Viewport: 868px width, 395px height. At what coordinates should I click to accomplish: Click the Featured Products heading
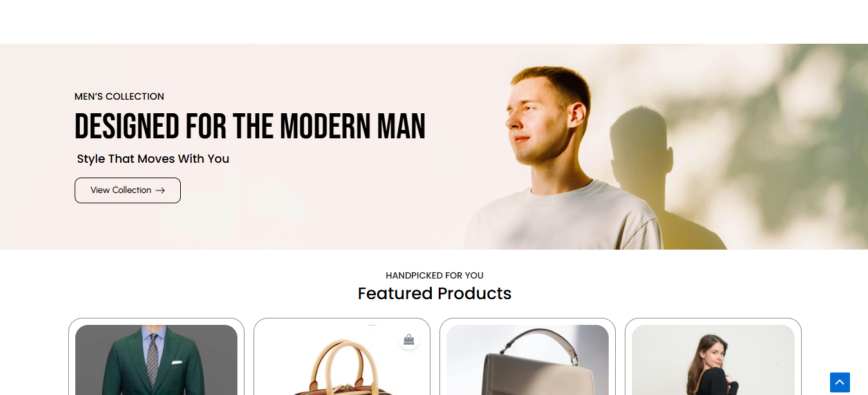(434, 293)
